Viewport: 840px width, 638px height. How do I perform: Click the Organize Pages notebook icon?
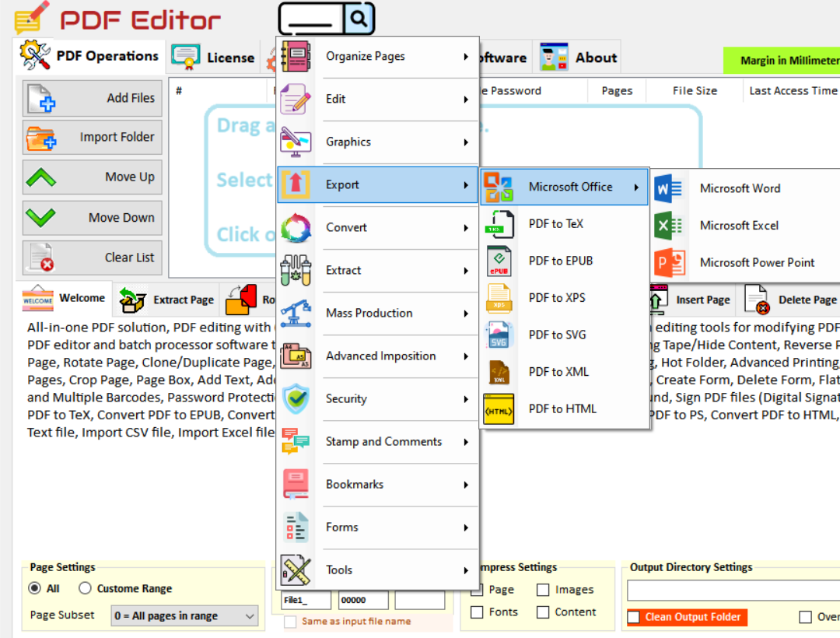(296, 56)
